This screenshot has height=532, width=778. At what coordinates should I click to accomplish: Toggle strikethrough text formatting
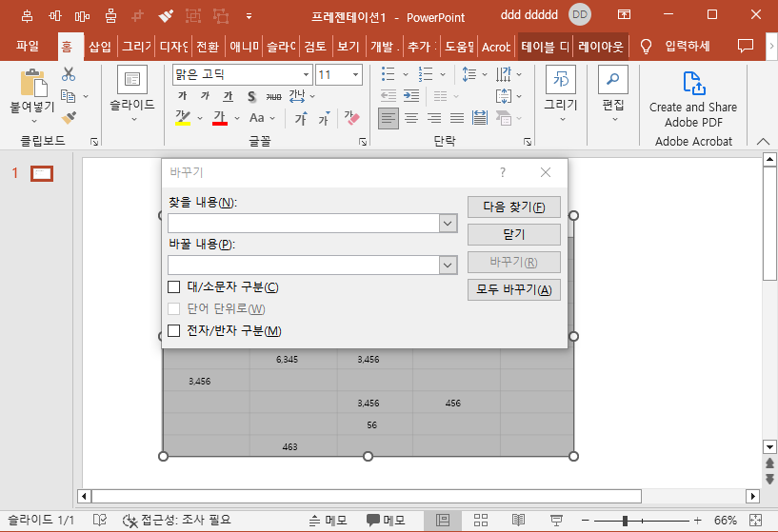pos(273,96)
